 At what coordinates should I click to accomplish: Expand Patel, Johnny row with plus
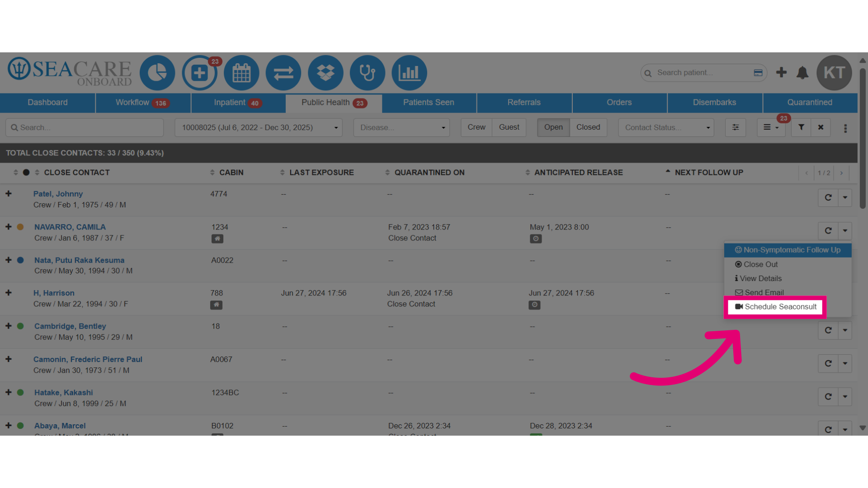[9, 193]
